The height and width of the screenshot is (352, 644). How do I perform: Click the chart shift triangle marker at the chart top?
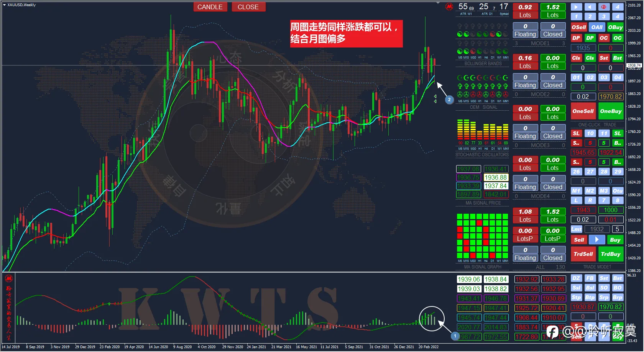click(x=438, y=3)
